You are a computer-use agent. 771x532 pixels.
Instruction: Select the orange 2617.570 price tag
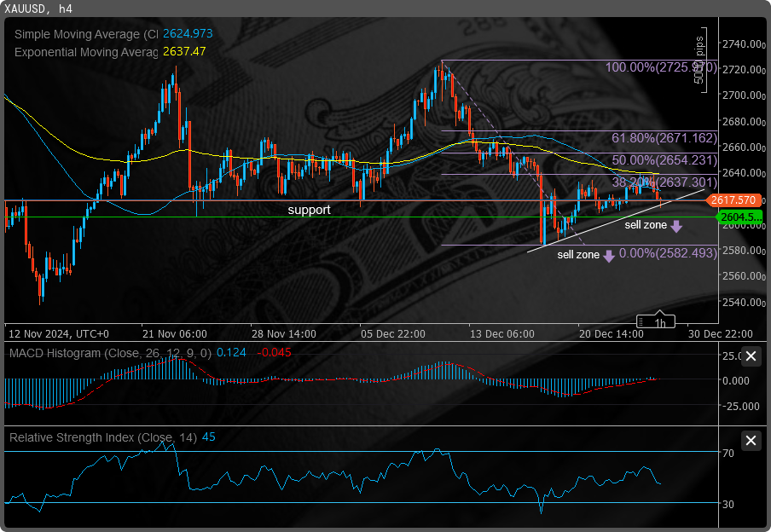pos(733,200)
